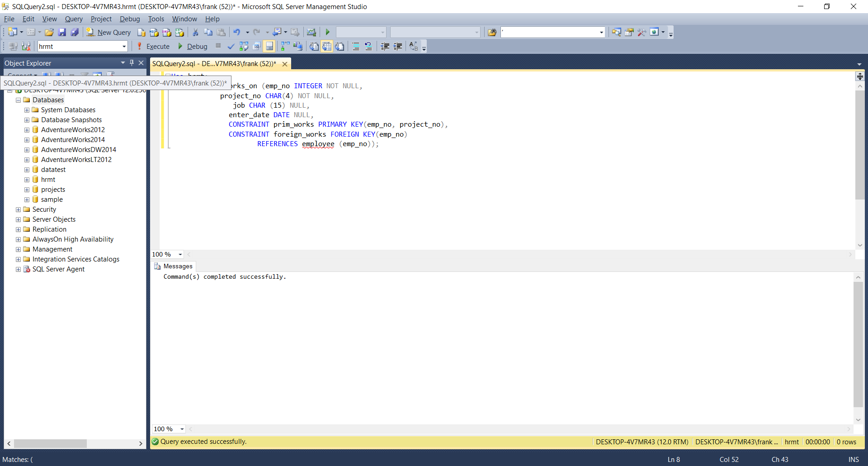Click Specify Values for Template Parameters icon
Viewport: 868px width, 466px height.
pyautogui.click(x=413, y=46)
